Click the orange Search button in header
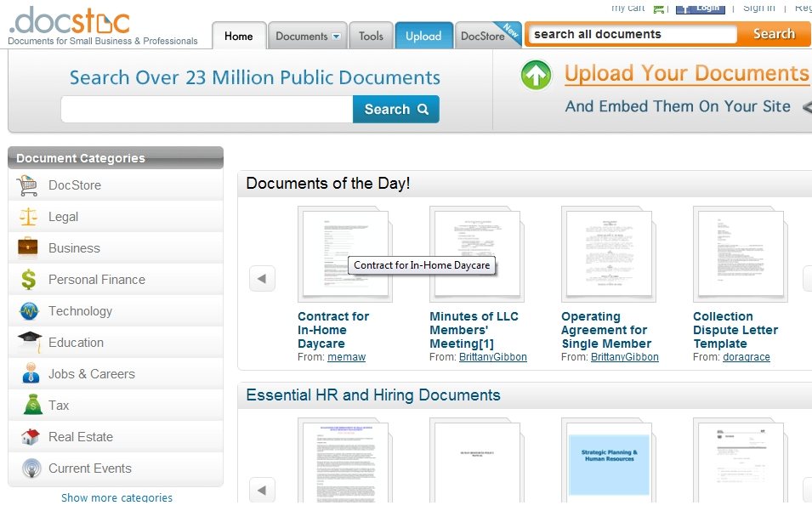Screen dimensions: 812x511 [x=774, y=34]
